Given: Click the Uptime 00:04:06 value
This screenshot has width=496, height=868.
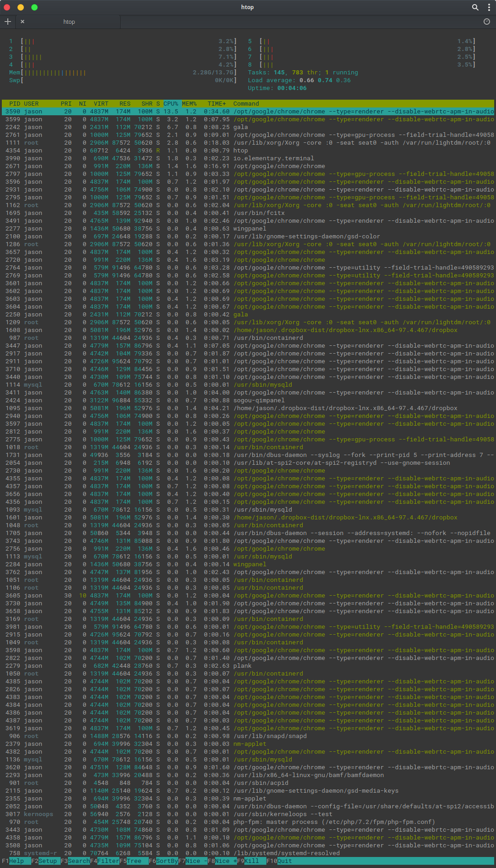Looking at the screenshot, I should pos(292,88).
